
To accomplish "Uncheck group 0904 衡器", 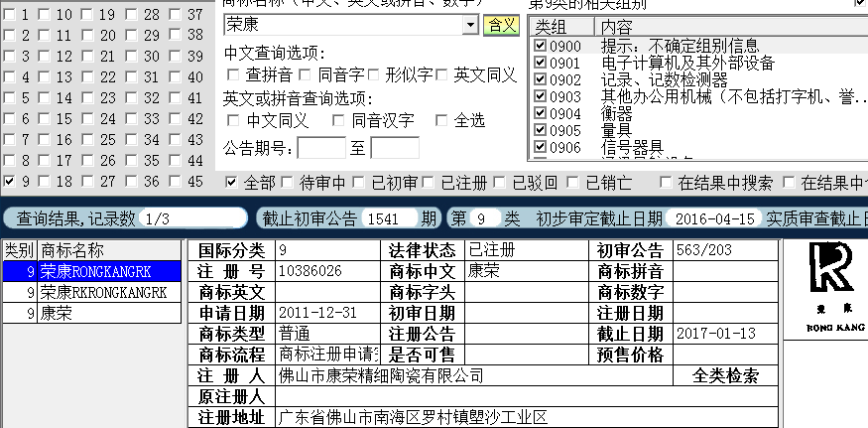I will click(541, 113).
